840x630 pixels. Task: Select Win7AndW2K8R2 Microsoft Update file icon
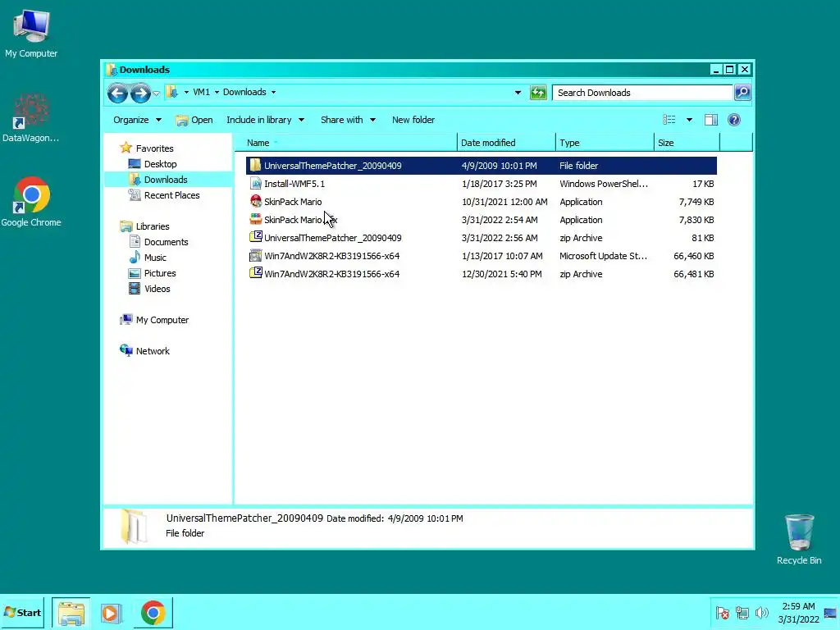point(256,256)
